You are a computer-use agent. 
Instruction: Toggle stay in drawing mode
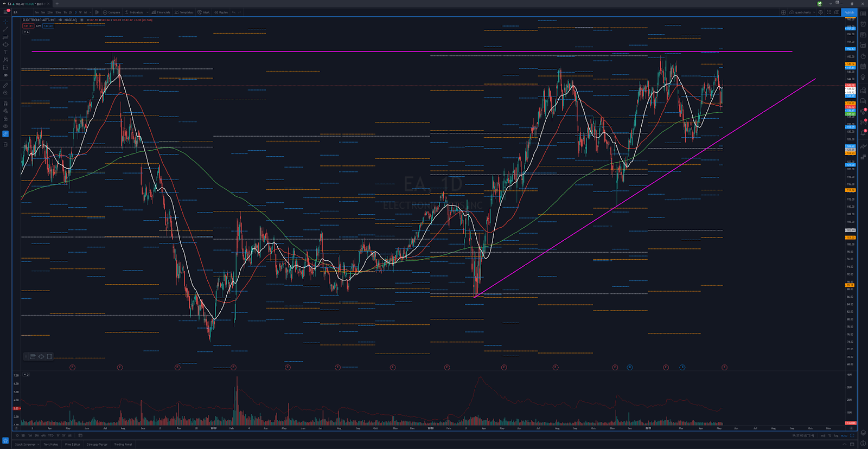[x=5, y=111]
